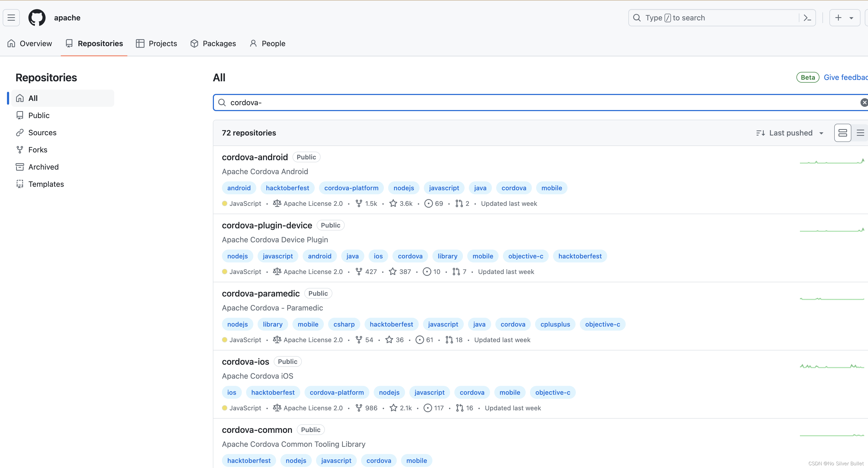Open the command palette icon
Image resolution: width=868 pixels, height=468 pixels.
pos(807,18)
